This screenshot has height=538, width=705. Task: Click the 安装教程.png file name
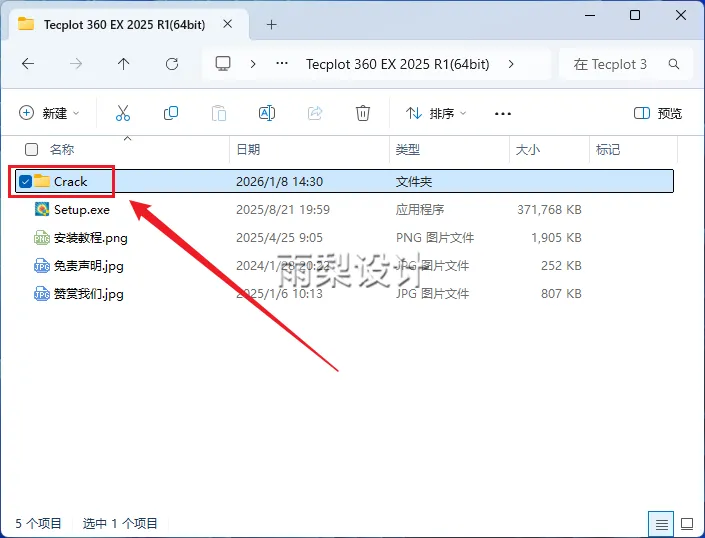(91, 238)
